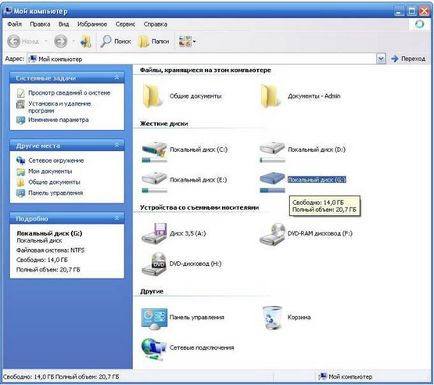Open 'Мои документы' in Other Places

tap(50, 171)
